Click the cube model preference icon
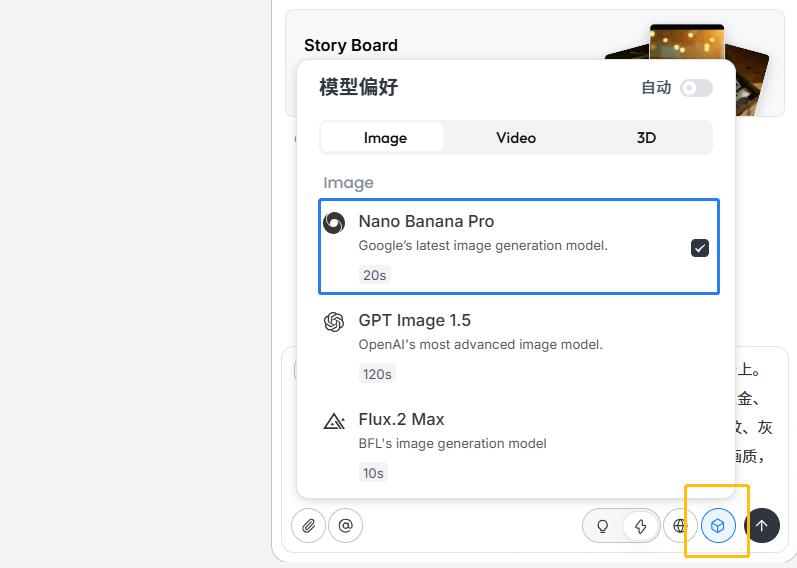 tap(718, 525)
